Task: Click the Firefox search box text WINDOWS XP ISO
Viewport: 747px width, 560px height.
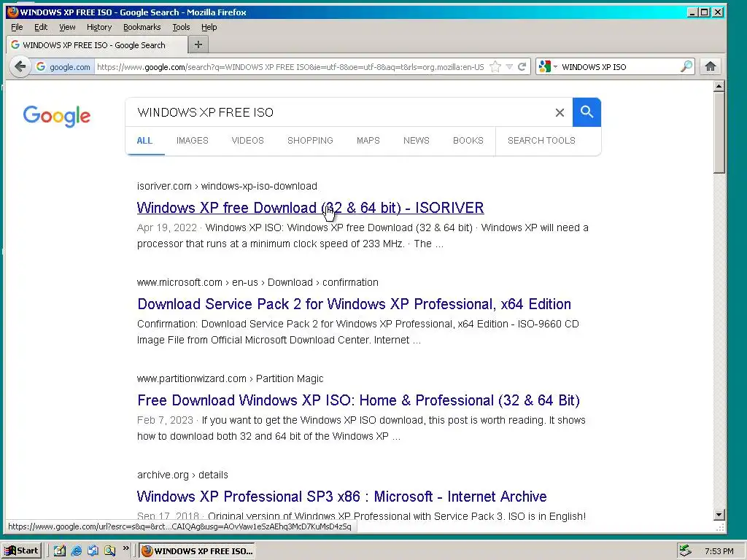Action: (594, 67)
